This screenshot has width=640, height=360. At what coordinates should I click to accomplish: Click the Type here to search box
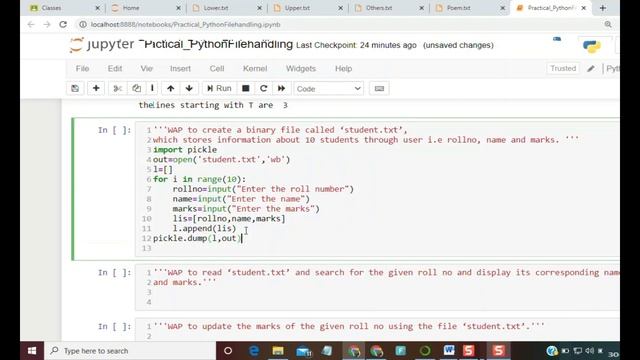(130, 351)
